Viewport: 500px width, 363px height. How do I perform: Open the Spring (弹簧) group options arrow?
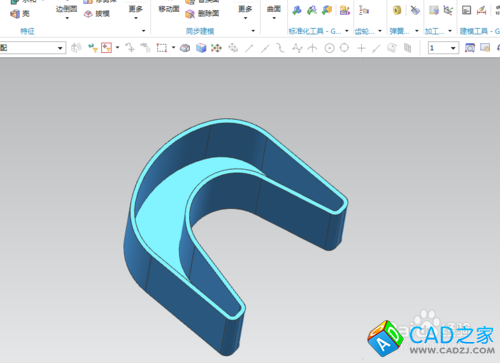coord(417,31)
